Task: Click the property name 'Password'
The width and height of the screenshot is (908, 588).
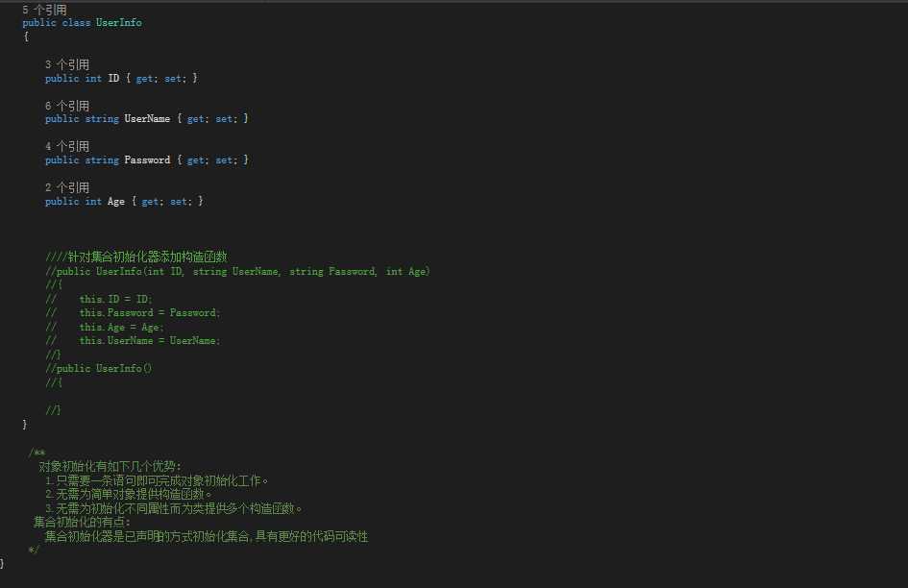Action: [x=147, y=159]
